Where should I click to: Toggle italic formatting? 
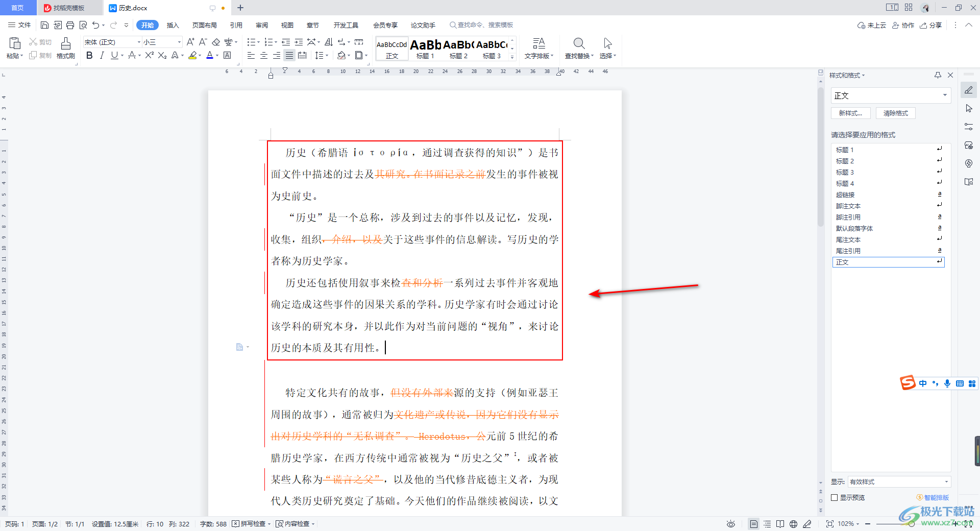coord(102,55)
